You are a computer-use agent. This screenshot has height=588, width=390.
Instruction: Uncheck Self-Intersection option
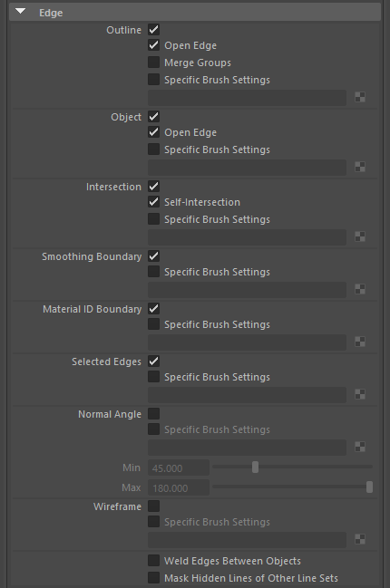tap(153, 202)
